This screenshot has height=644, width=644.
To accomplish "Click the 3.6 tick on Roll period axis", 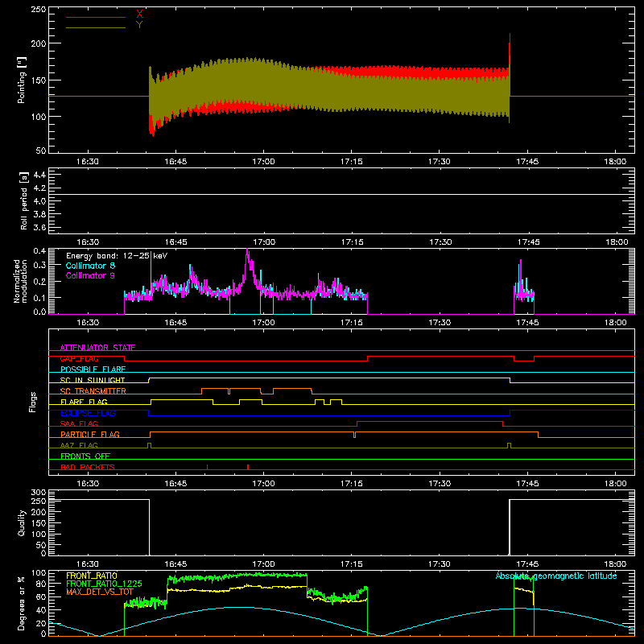I will click(39, 228).
